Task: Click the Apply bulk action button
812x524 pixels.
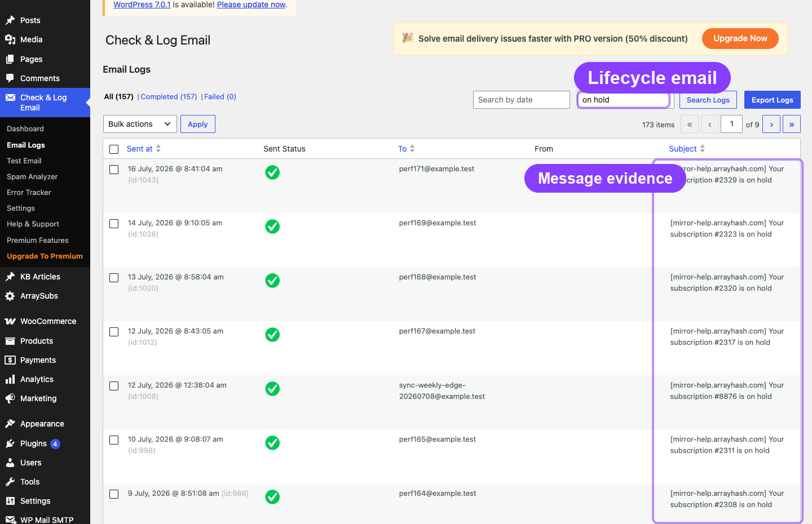Action: (x=198, y=124)
